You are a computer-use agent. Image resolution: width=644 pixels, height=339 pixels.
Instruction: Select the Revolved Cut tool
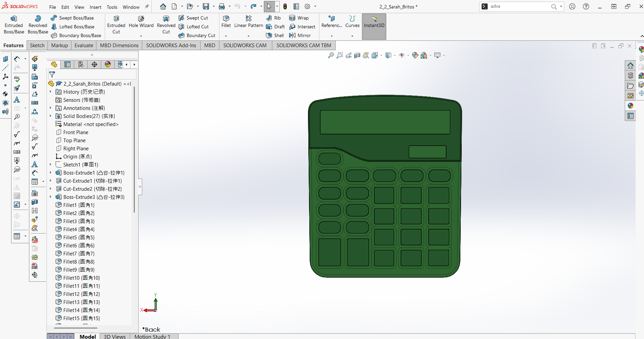click(x=166, y=25)
